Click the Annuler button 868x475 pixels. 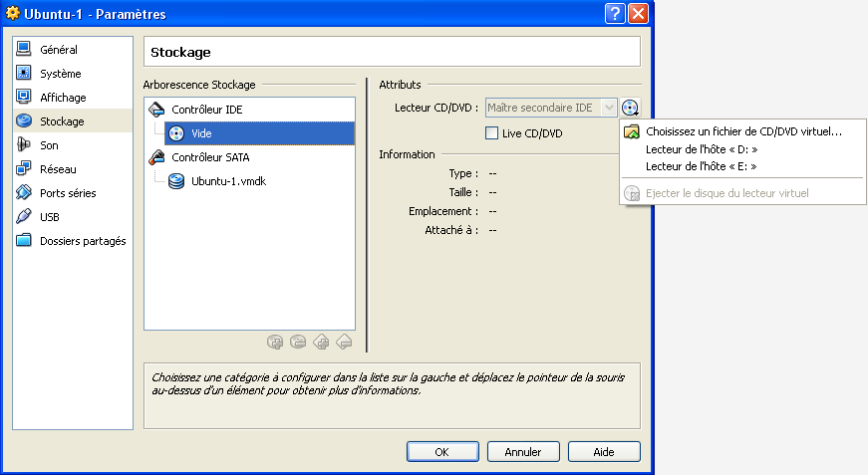click(523, 452)
